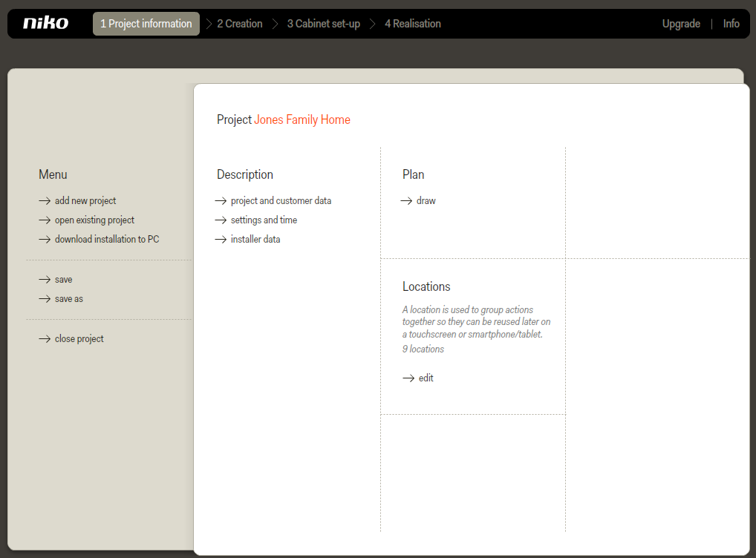Open the Info link

click(731, 24)
